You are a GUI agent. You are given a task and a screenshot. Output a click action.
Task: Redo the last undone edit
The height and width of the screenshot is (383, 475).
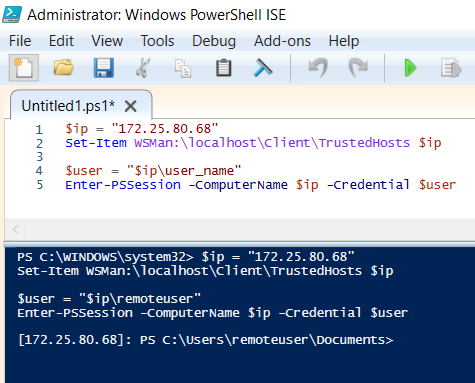[358, 68]
